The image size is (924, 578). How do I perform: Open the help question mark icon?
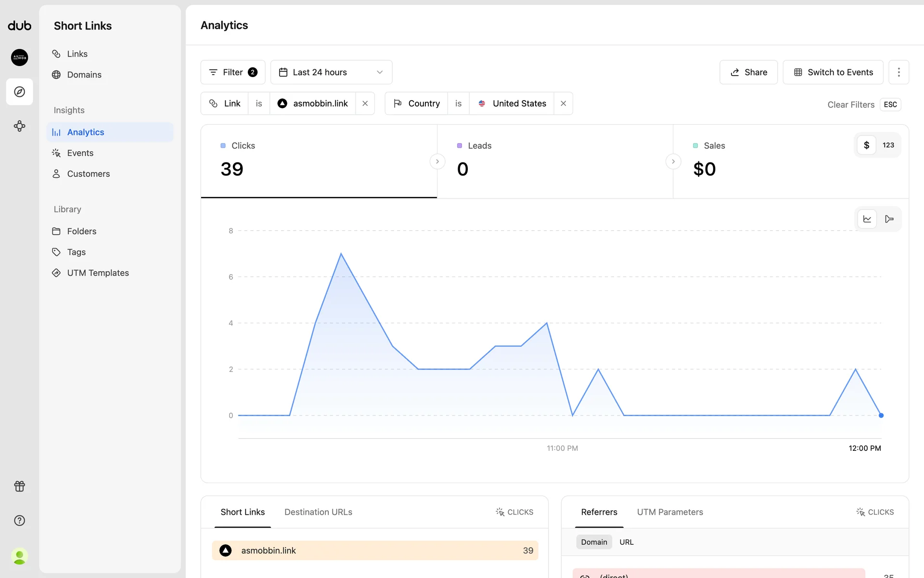click(x=19, y=520)
